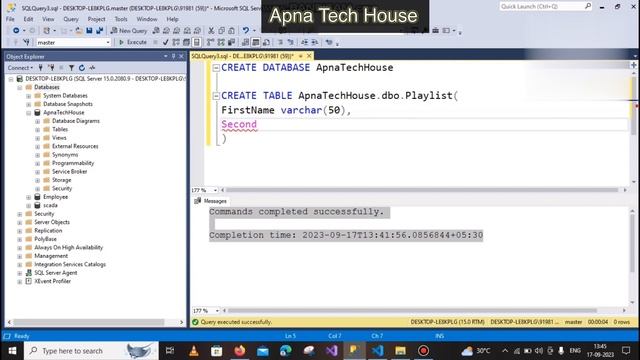Click Object Explorer horizontal scrollbar

[x=89, y=322]
